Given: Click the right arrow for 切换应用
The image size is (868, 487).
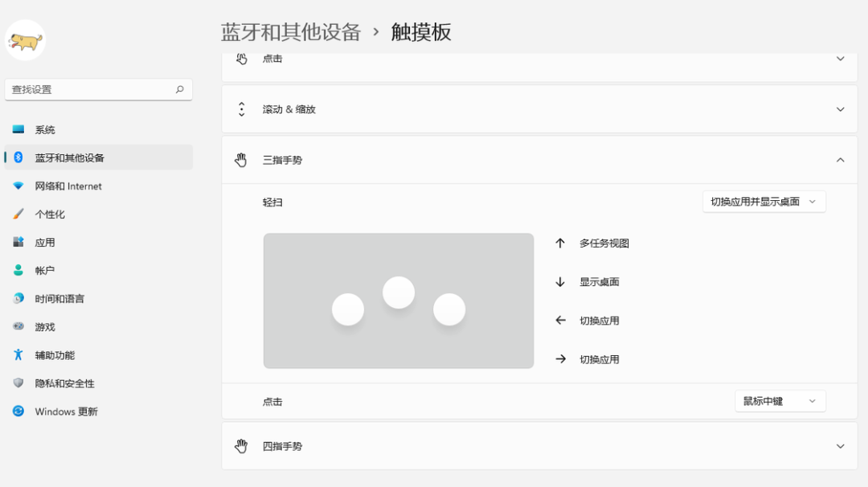Looking at the screenshot, I should point(560,359).
